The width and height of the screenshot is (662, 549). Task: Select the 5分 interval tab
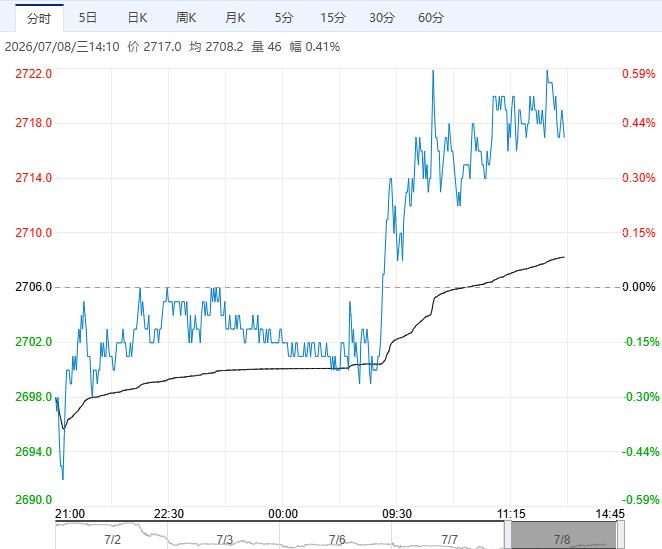coord(284,18)
